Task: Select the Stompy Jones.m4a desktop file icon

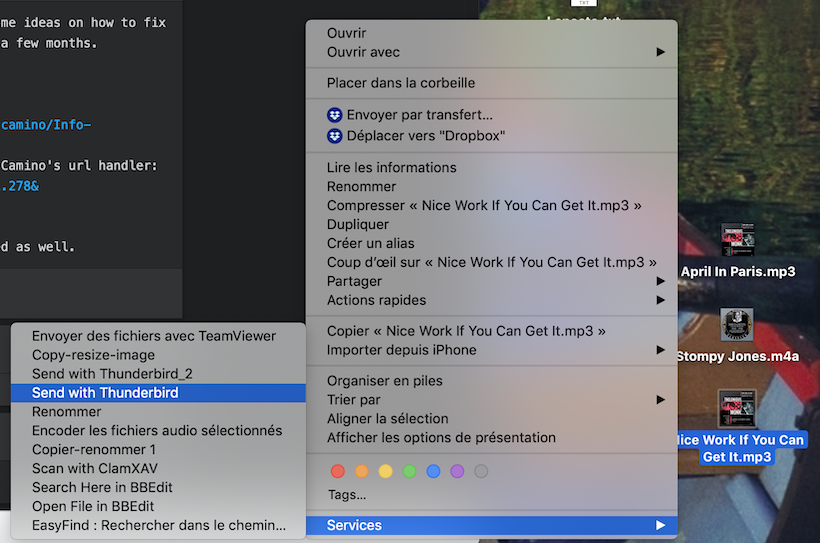Action: pyautogui.click(x=737, y=324)
